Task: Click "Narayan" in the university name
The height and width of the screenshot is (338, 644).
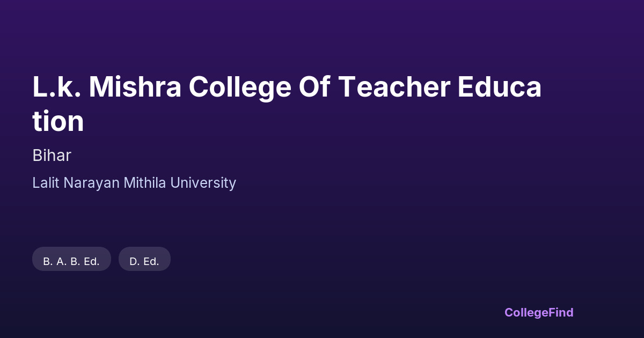Action: tap(92, 183)
